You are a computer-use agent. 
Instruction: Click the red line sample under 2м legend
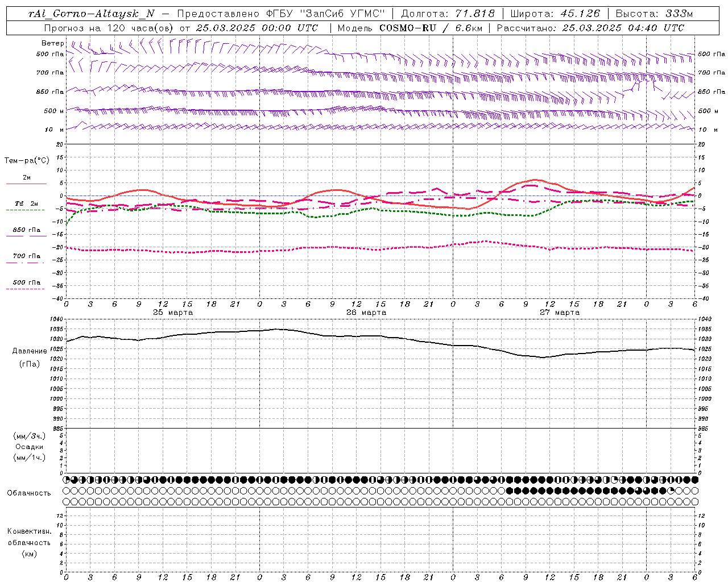26,184
